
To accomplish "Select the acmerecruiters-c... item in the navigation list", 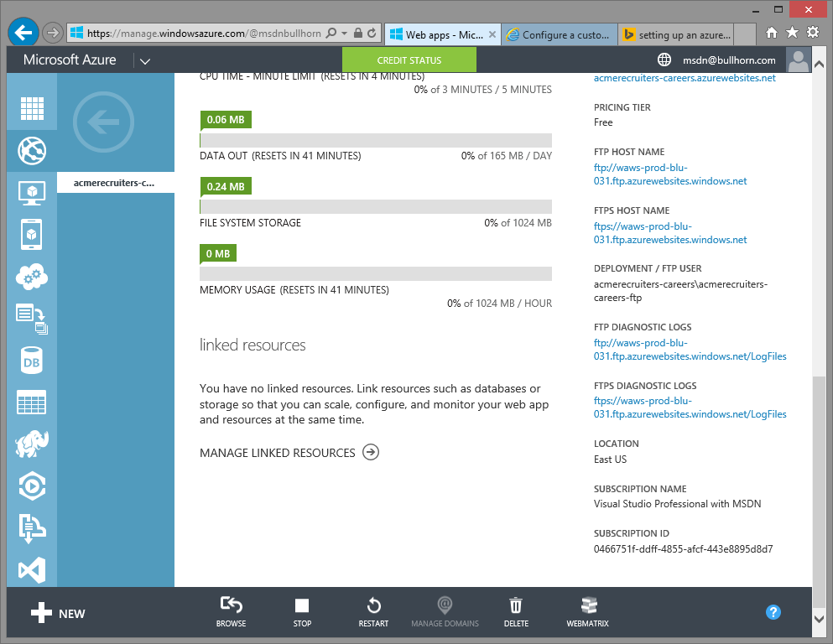I will [116, 183].
